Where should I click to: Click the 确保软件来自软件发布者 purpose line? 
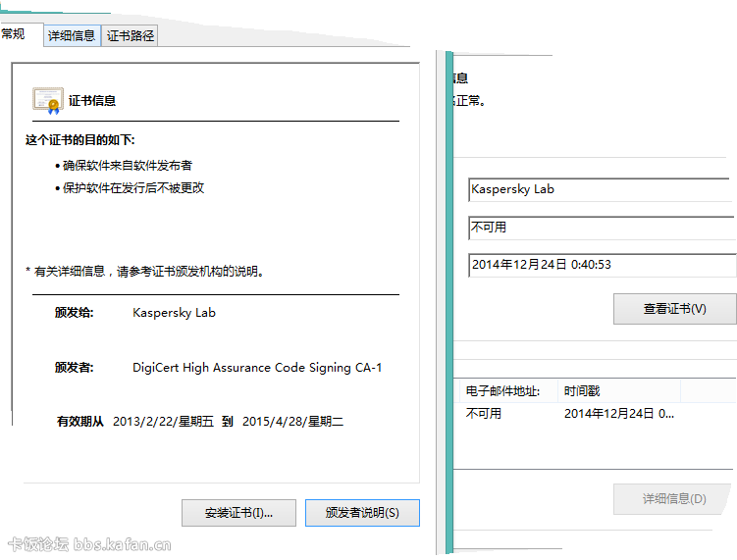coord(127,166)
